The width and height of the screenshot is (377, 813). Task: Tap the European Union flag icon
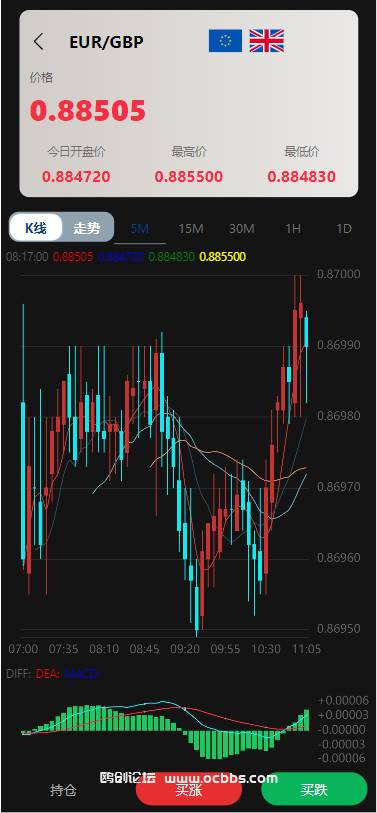225,41
